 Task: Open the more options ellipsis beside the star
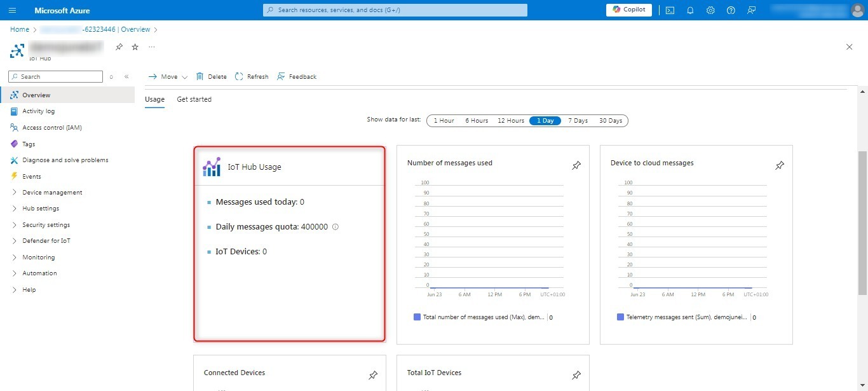(151, 47)
